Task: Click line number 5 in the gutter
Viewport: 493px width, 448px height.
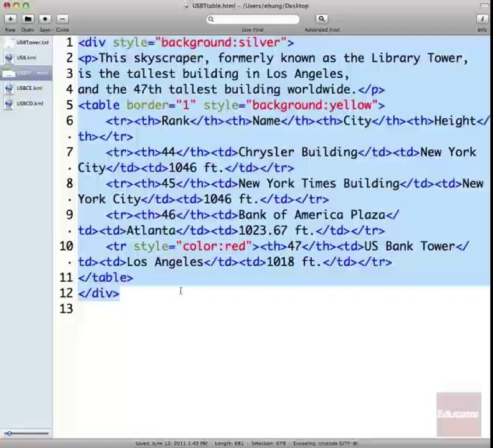Action: click(x=70, y=105)
